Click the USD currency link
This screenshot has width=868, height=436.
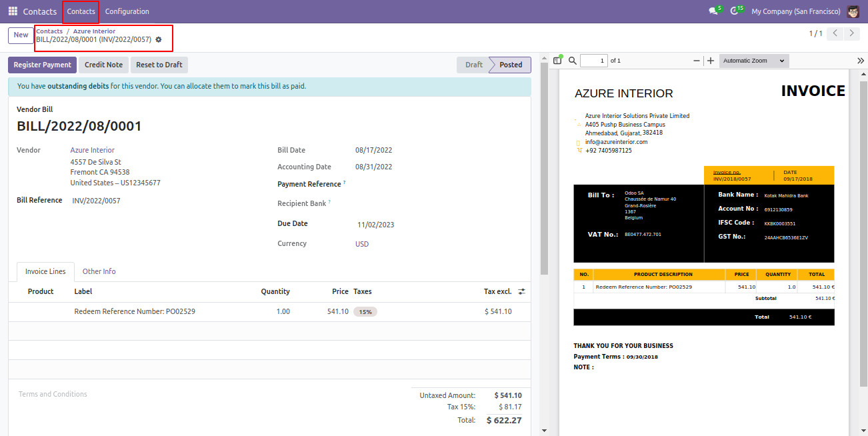coord(362,244)
